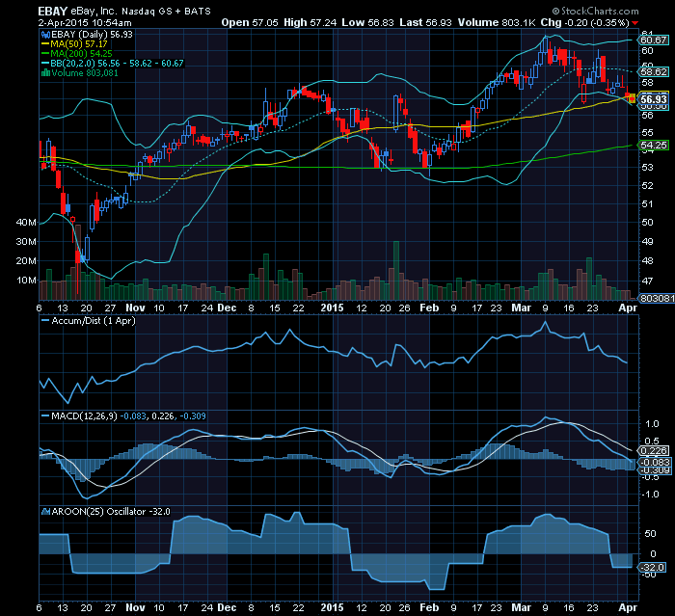Screen dimensions: 675x616
Task: Click the date '2-Apr-2015 10:54am'
Action: (85, 23)
